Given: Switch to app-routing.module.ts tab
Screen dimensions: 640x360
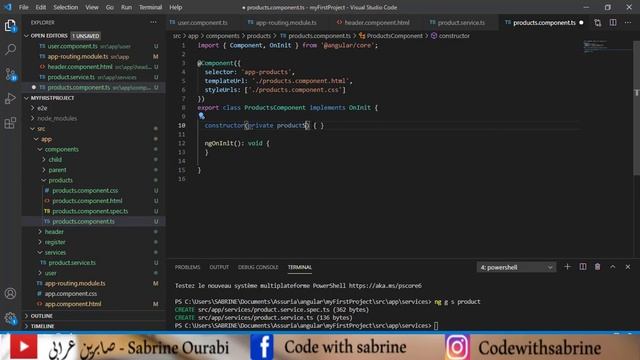Looking at the screenshot, I should click(286, 23).
